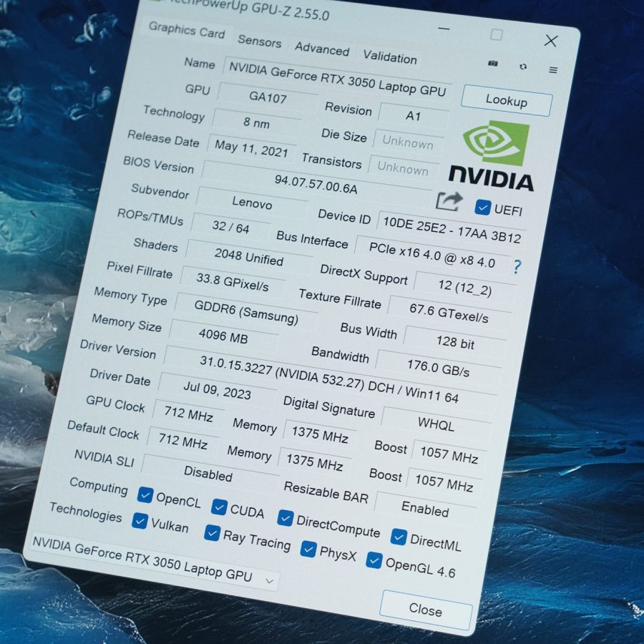Screen dimensions: 644x644
Task: Click the GPU Clock row Memory 1375 MHz
Action: (320, 434)
